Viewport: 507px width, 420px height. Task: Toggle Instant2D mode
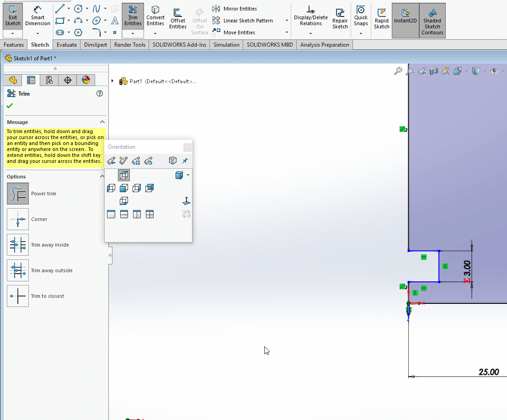(405, 21)
